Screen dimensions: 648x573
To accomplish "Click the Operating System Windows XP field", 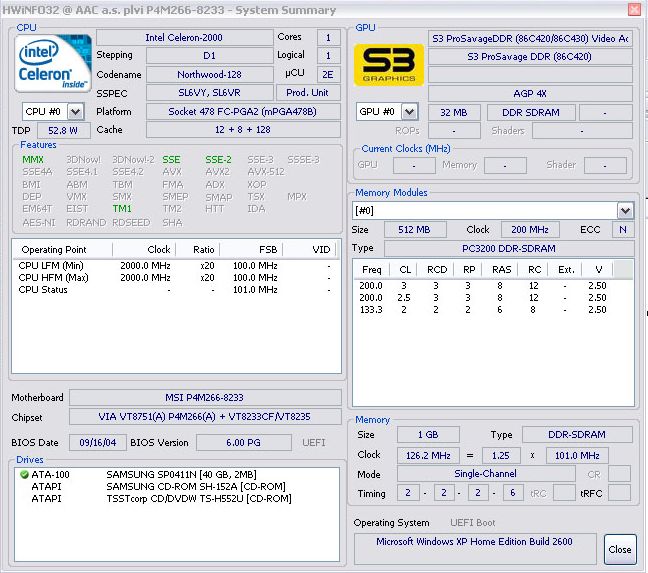I will [474, 541].
